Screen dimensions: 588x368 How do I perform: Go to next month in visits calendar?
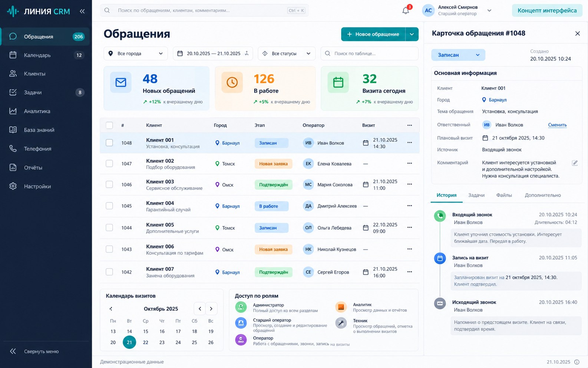[211, 309]
